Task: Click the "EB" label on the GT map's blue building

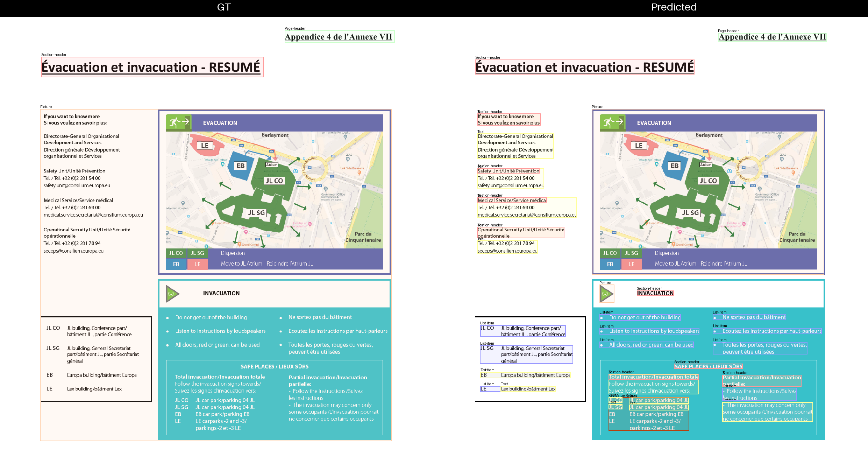Action: point(241,166)
